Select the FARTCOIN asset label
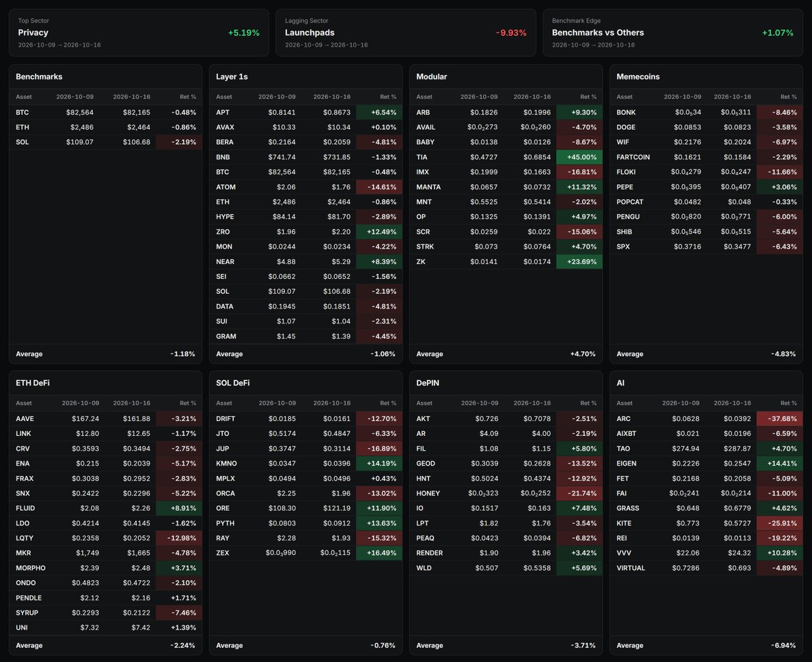812x662 pixels. click(x=633, y=157)
